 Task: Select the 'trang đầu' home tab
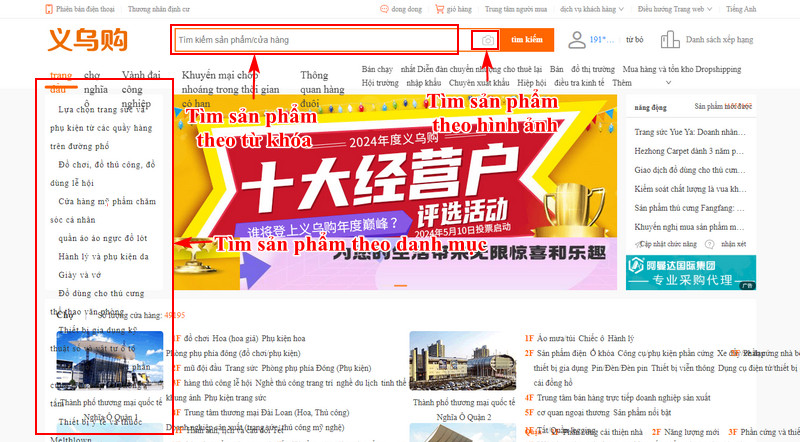61,82
